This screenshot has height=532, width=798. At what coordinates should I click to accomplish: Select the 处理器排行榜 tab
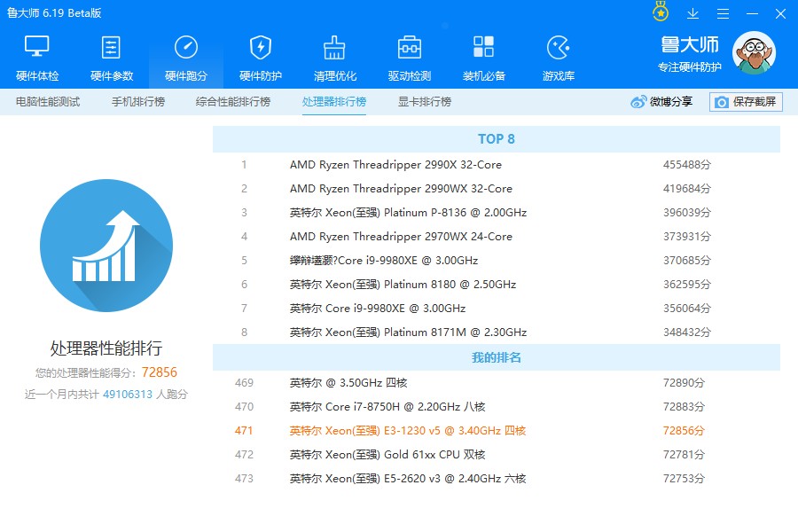[334, 102]
